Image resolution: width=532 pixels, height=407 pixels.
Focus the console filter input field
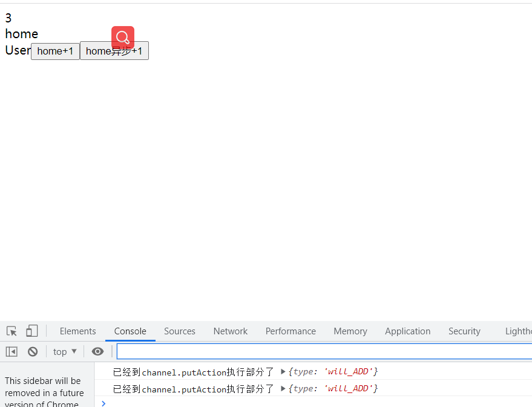[324, 351]
